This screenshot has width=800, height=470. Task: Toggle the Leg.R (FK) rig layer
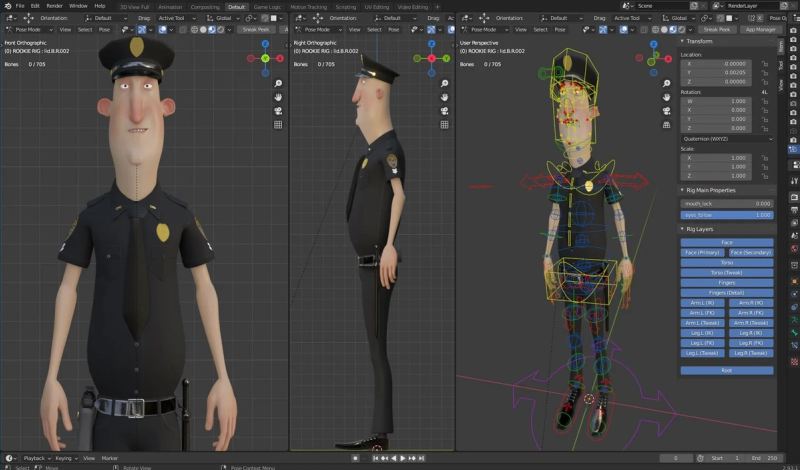point(751,343)
